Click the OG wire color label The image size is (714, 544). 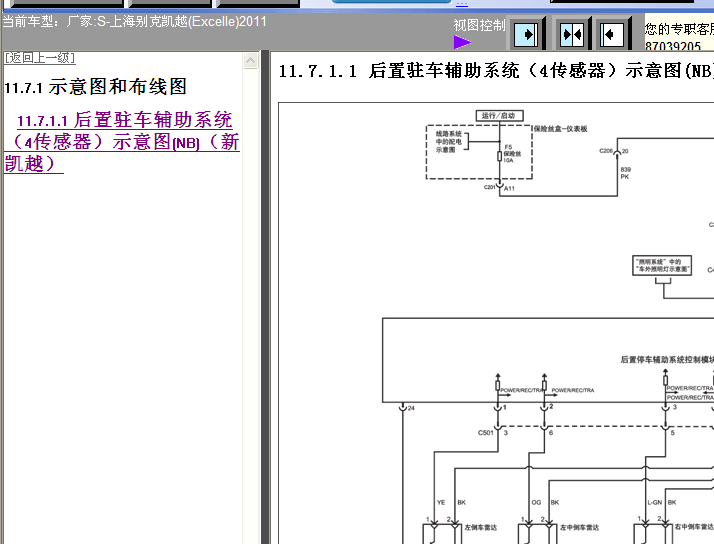[536, 503]
